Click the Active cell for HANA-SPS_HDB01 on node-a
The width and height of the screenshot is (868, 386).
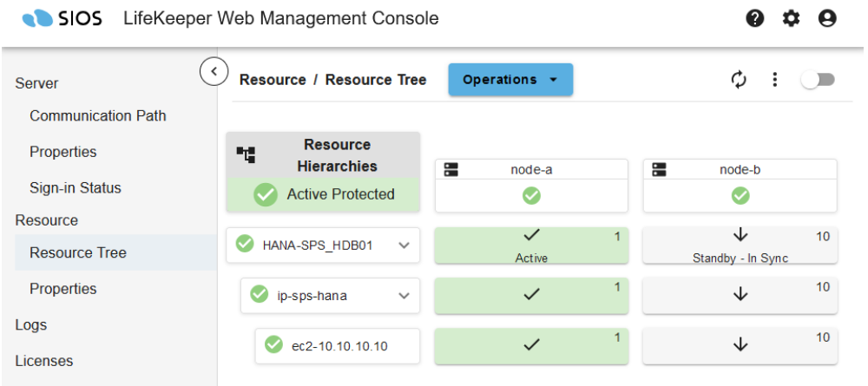pyautogui.click(x=531, y=245)
